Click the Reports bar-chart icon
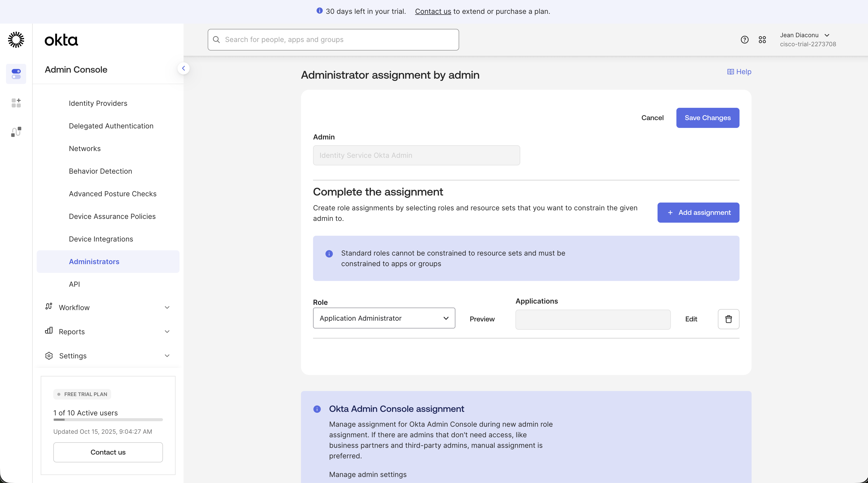868x483 pixels. [x=49, y=331]
